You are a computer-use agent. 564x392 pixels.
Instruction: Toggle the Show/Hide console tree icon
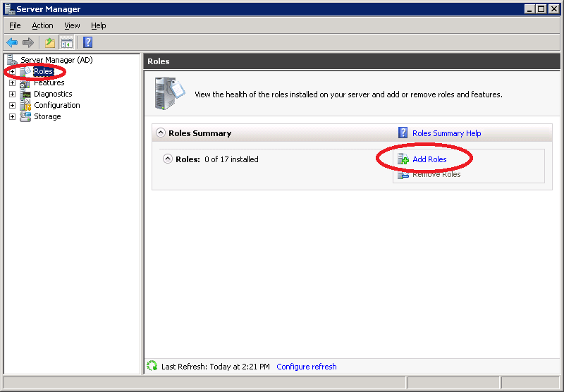[66, 43]
